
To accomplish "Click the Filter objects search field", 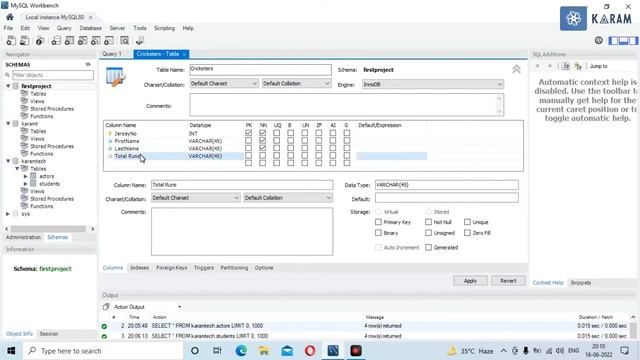I will (53, 75).
